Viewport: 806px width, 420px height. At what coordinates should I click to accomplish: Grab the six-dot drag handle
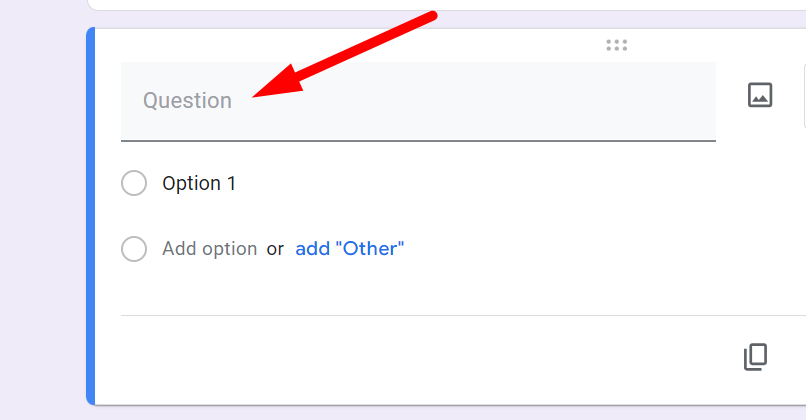point(617,45)
